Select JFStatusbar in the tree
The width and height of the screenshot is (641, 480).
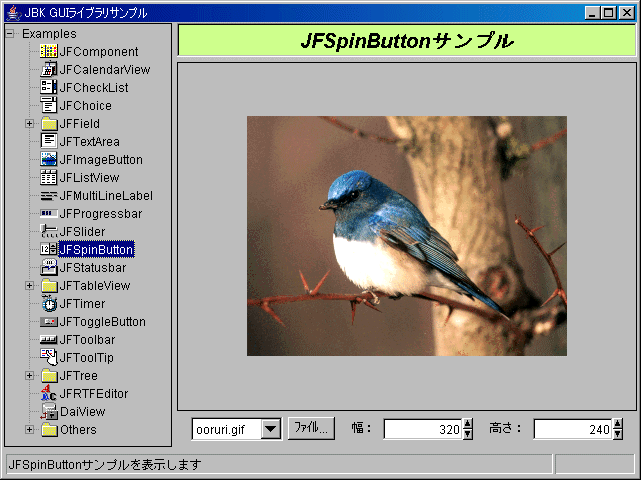92,267
